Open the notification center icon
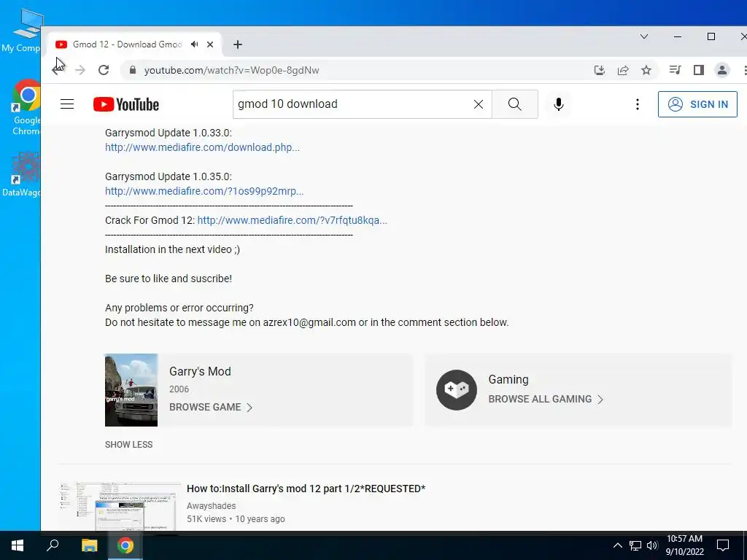Viewport: 747px width, 560px height. (723, 545)
